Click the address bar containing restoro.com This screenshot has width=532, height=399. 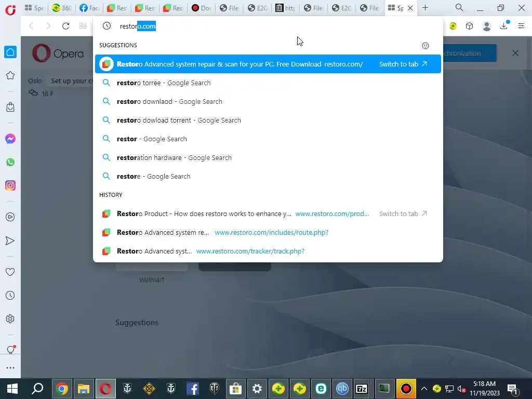[268, 26]
